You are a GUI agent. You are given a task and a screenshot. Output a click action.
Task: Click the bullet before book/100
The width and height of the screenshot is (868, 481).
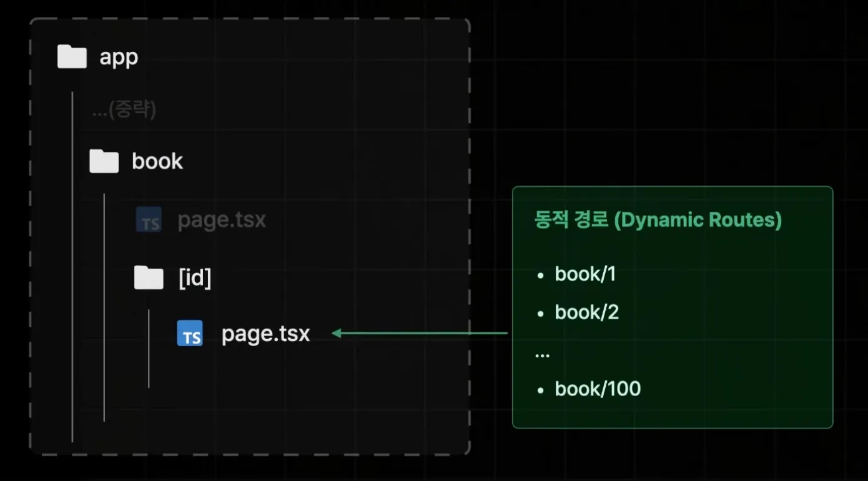541,390
